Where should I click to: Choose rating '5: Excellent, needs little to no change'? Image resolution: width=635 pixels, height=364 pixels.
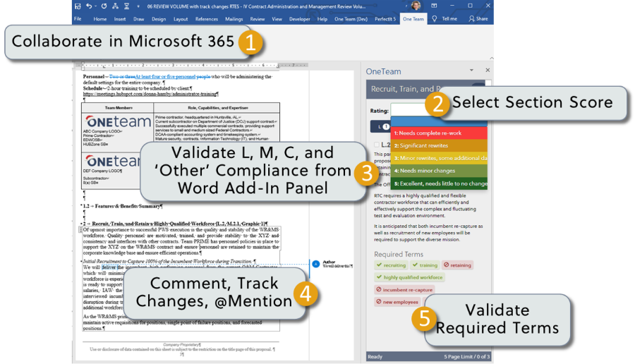coord(439,183)
